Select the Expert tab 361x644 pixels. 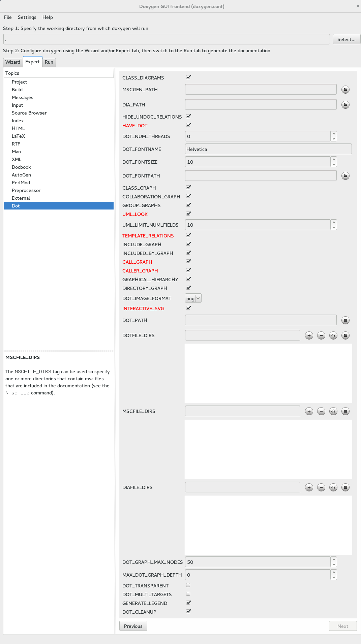pyautogui.click(x=32, y=62)
